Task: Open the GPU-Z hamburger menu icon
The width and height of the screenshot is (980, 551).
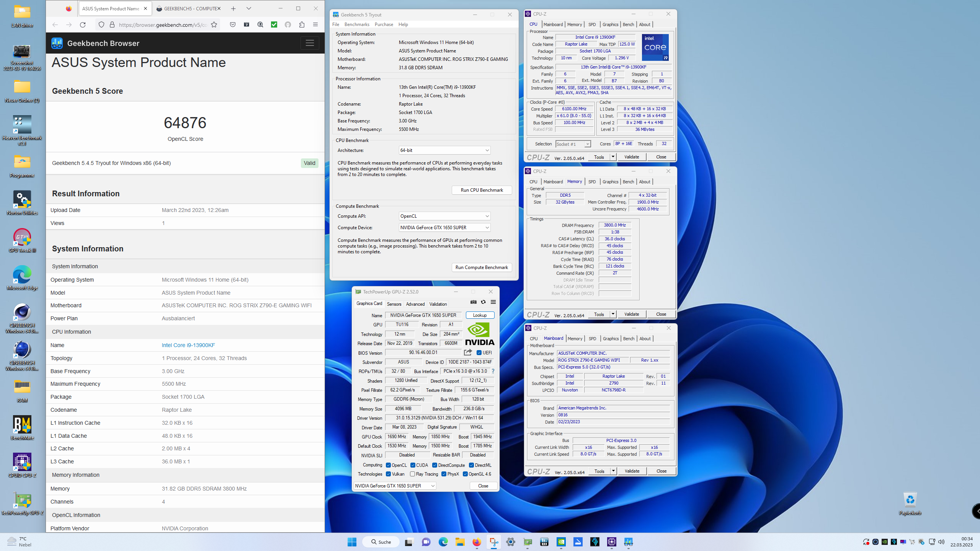Action: [493, 302]
